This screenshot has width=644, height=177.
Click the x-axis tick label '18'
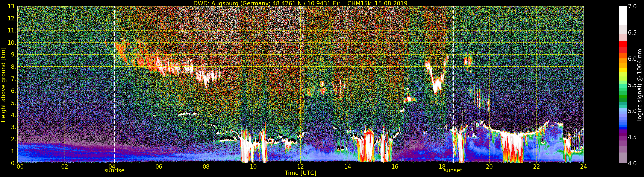[x=442, y=166]
